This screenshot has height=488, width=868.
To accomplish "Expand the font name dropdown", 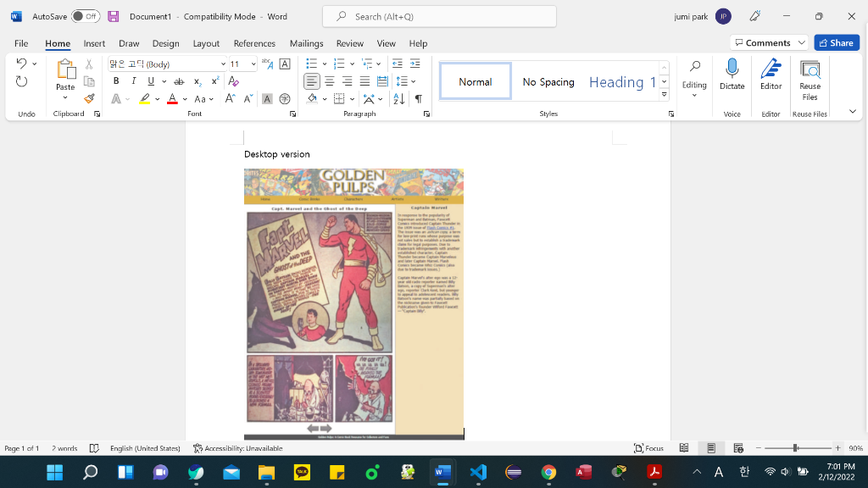I will click(x=223, y=64).
